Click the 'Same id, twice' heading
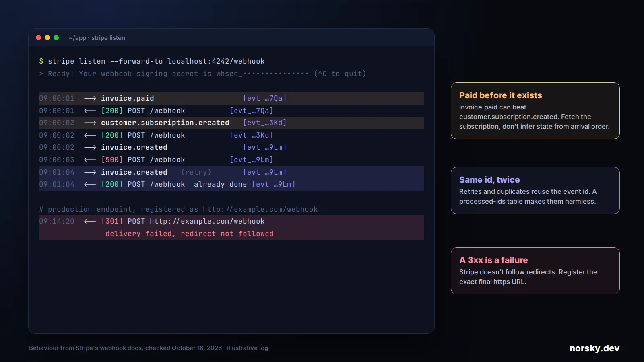The height and width of the screenshot is (362, 644). (x=489, y=180)
